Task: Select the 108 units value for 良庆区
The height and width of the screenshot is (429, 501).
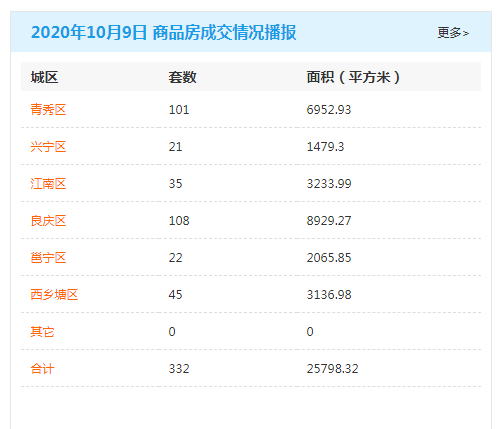Action: coord(179,221)
